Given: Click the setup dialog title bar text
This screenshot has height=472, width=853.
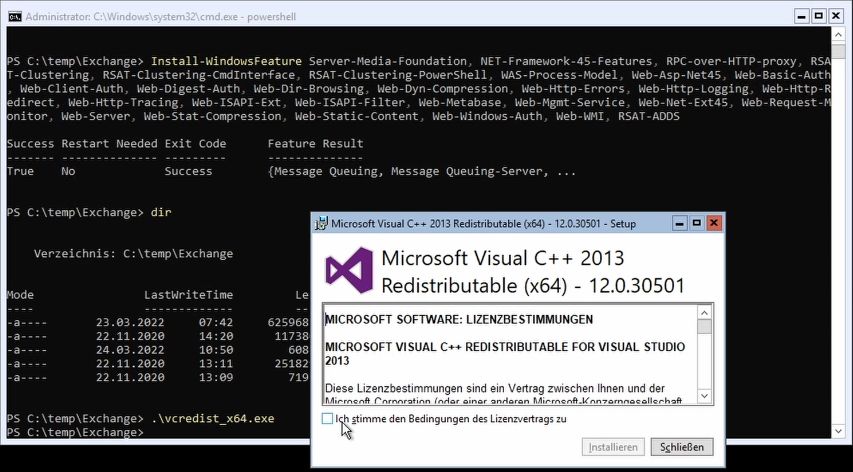Looking at the screenshot, I should (483, 223).
